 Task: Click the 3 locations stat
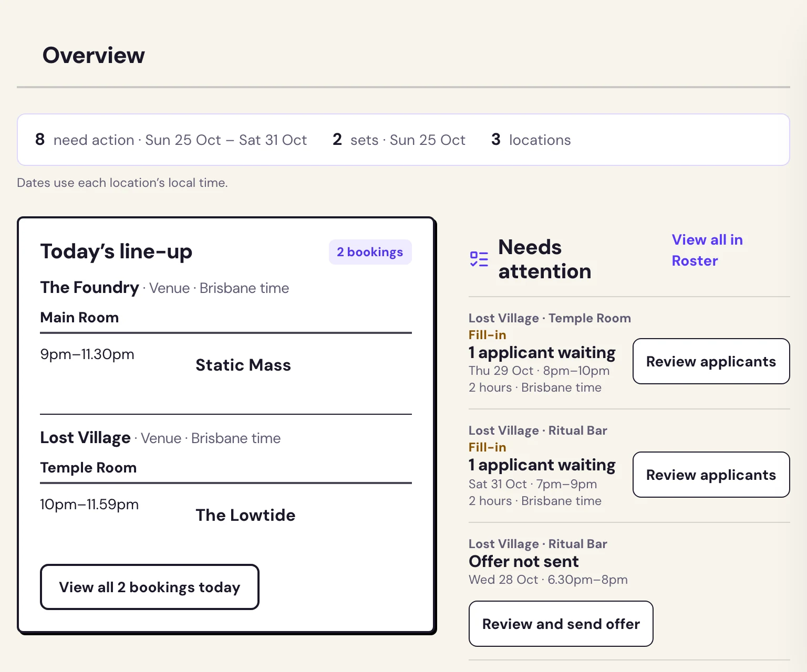(531, 140)
